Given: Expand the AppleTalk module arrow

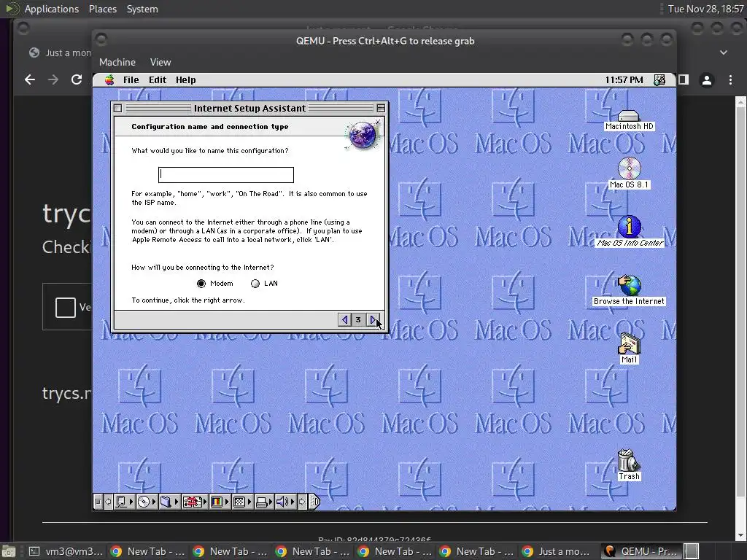Looking at the screenshot, I should point(131,502).
